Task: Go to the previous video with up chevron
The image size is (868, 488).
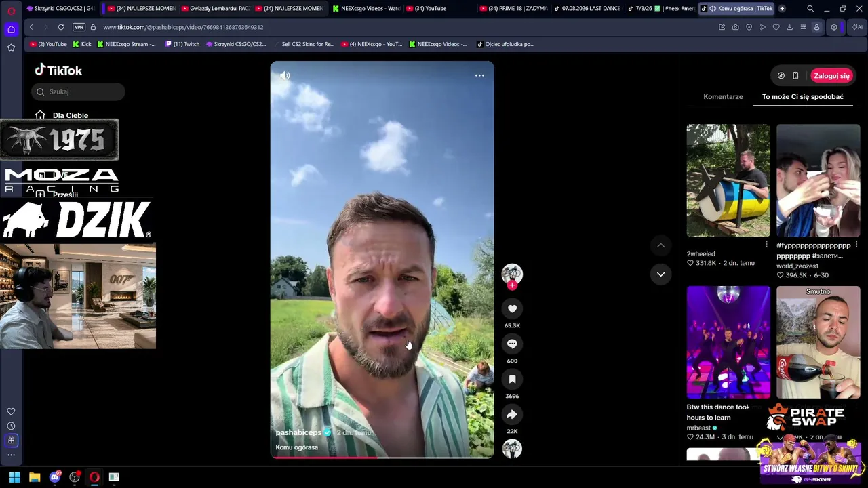Action: click(x=660, y=245)
